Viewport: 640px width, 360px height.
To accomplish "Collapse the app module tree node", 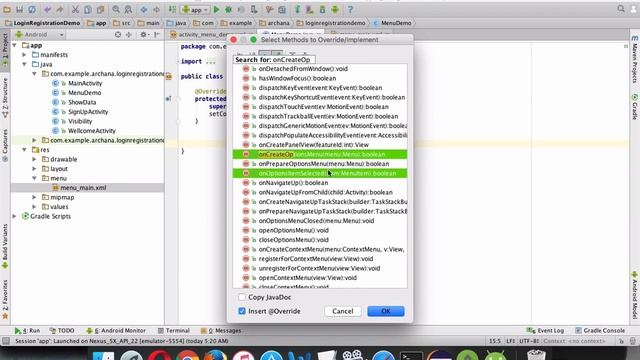I will 15,45.
